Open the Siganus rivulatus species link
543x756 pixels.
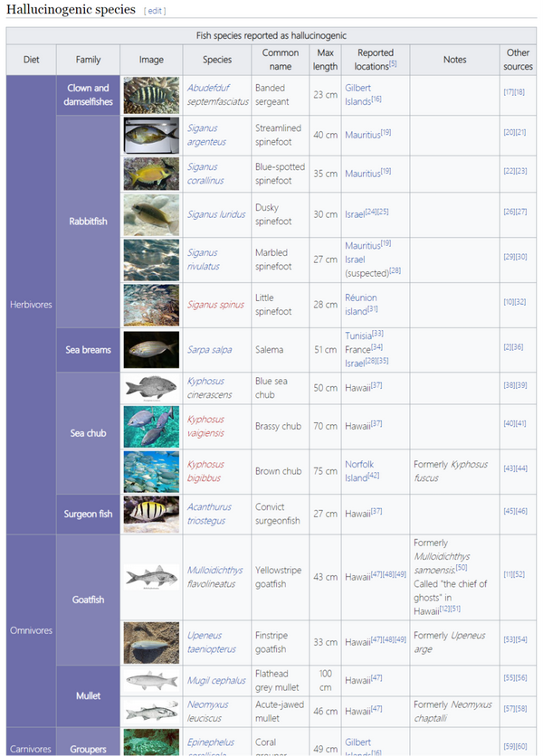[x=204, y=260]
